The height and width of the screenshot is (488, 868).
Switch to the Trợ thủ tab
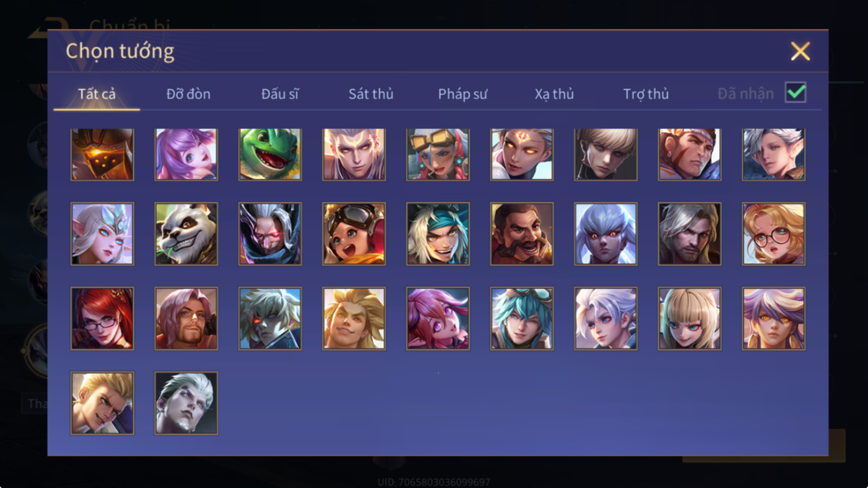coord(646,94)
